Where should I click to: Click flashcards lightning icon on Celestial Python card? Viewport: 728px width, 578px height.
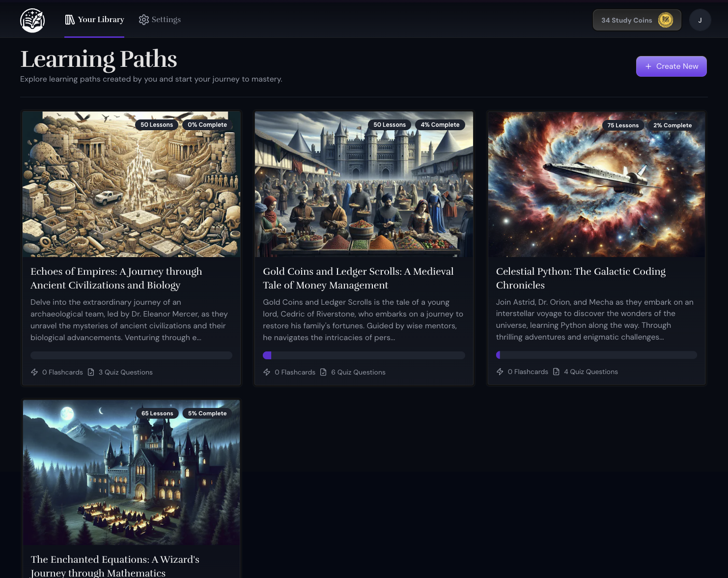500,372
